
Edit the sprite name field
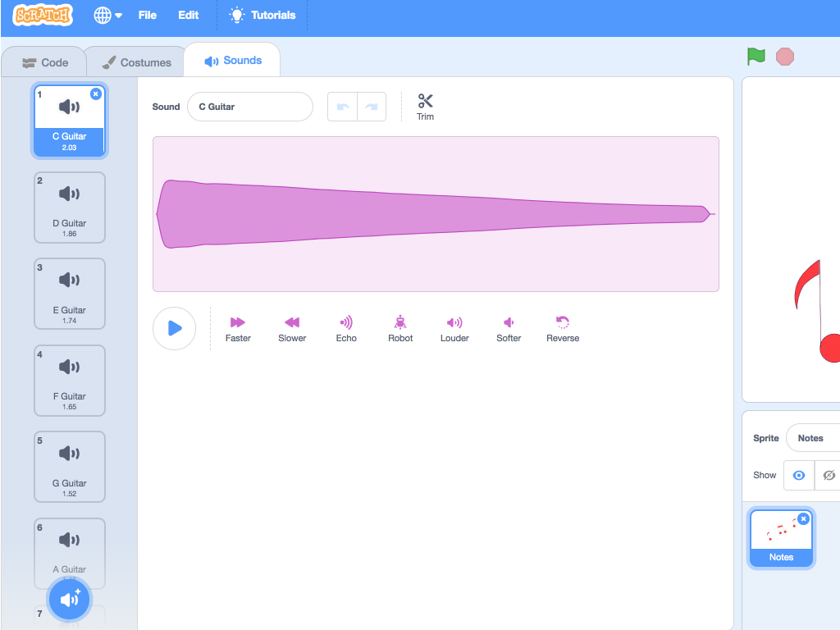[x=813, y=438]
